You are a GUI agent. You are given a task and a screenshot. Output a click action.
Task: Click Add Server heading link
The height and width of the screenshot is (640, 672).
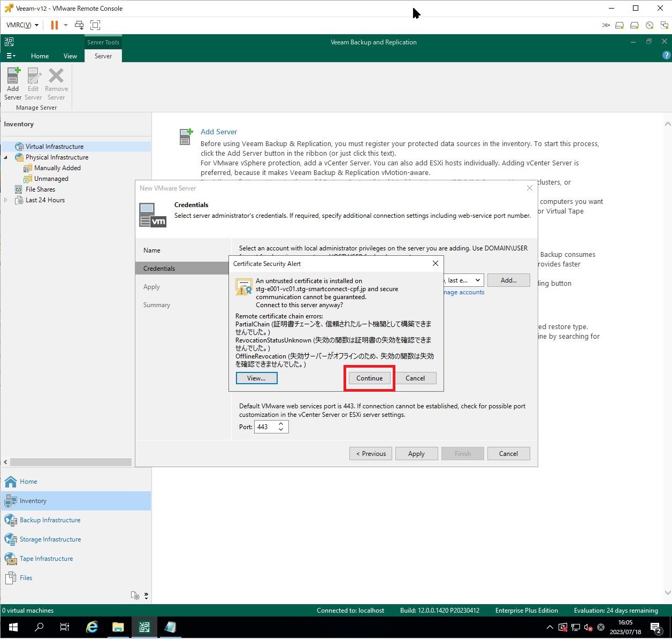[x=219, y=132]
